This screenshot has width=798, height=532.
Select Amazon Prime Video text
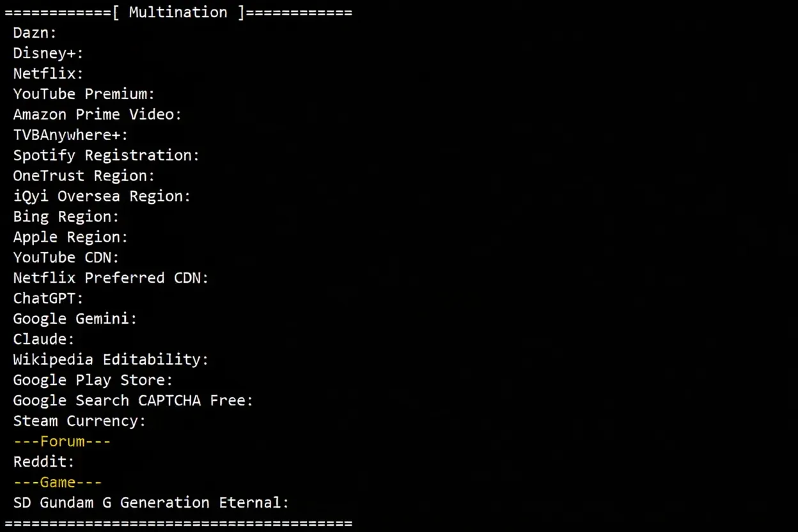click(98, 114)
